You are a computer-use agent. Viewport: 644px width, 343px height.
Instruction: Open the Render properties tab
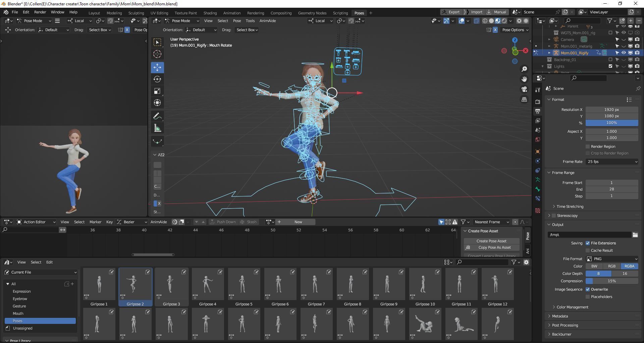pos(538,102)
